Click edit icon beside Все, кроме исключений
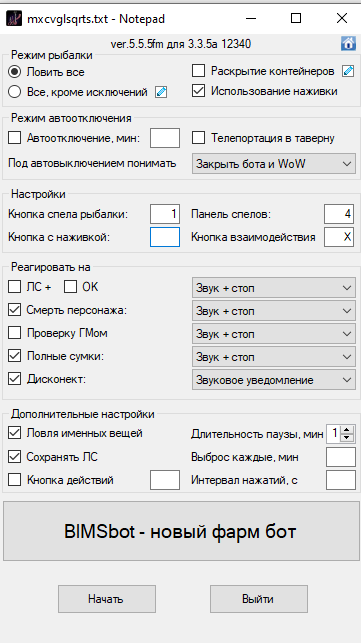Image resolution: width=361 pixels, height=643 pixels. (161, 92)
